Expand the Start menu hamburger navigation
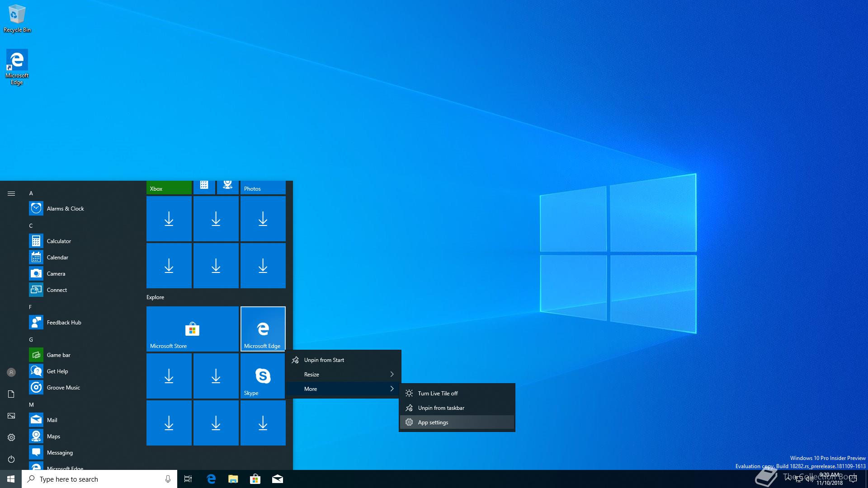The width and height of the screenshot is (868, 488). pos(11,193)
